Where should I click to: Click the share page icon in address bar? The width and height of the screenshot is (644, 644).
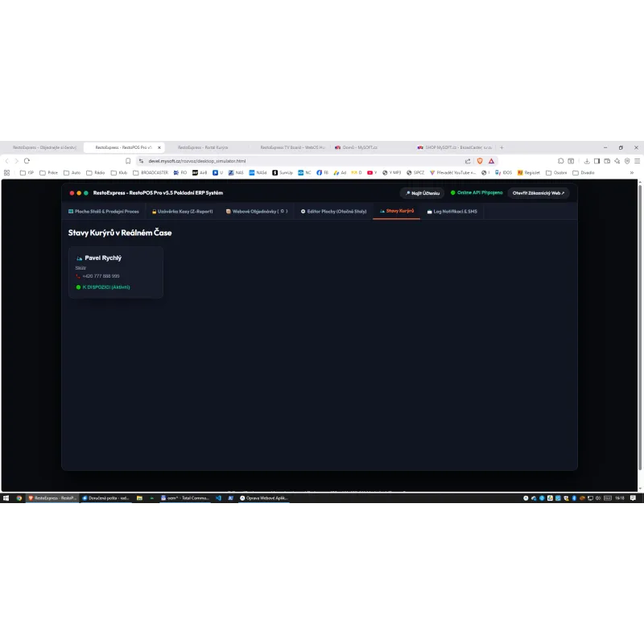[468, 161]
